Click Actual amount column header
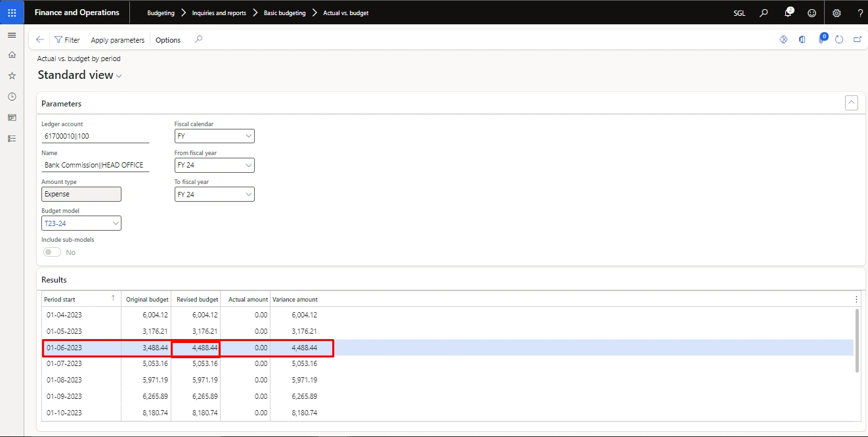This screenshot has height=437, width=868. 246,299
